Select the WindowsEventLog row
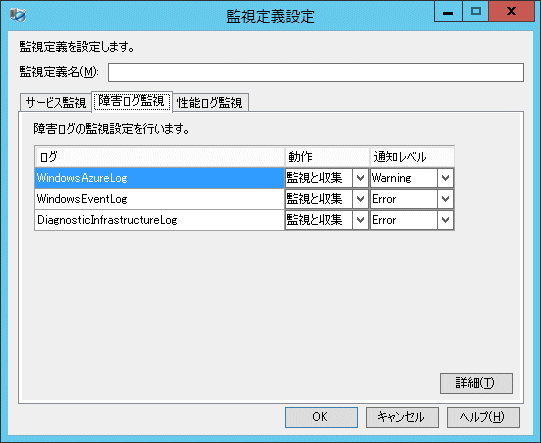 coord(159,199)
